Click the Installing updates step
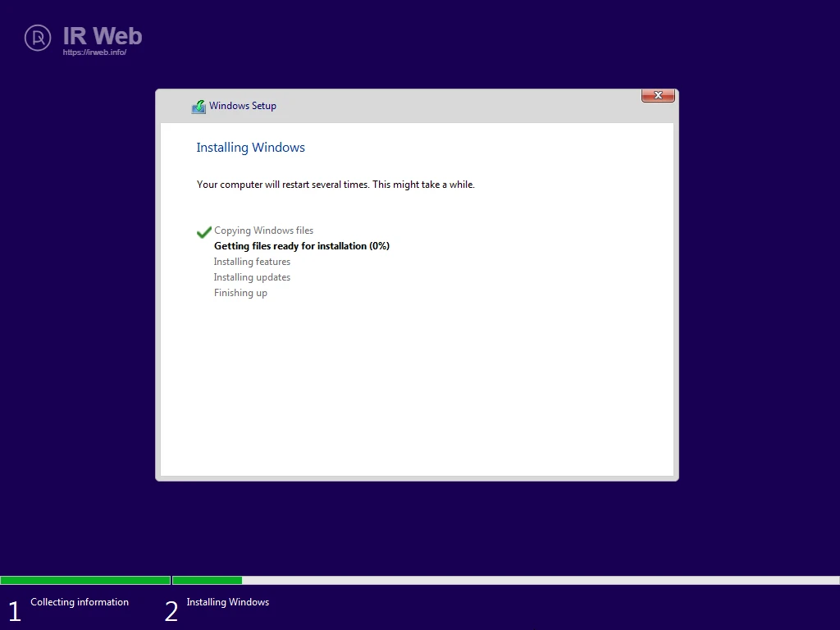The width and height of the screenshot is (840, 630). pos(252,277)
